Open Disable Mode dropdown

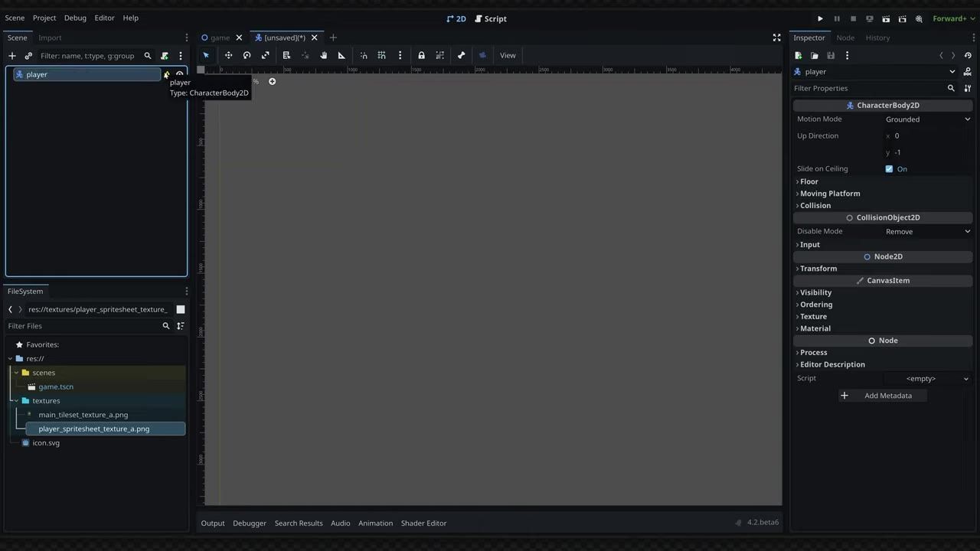(928, 231)
